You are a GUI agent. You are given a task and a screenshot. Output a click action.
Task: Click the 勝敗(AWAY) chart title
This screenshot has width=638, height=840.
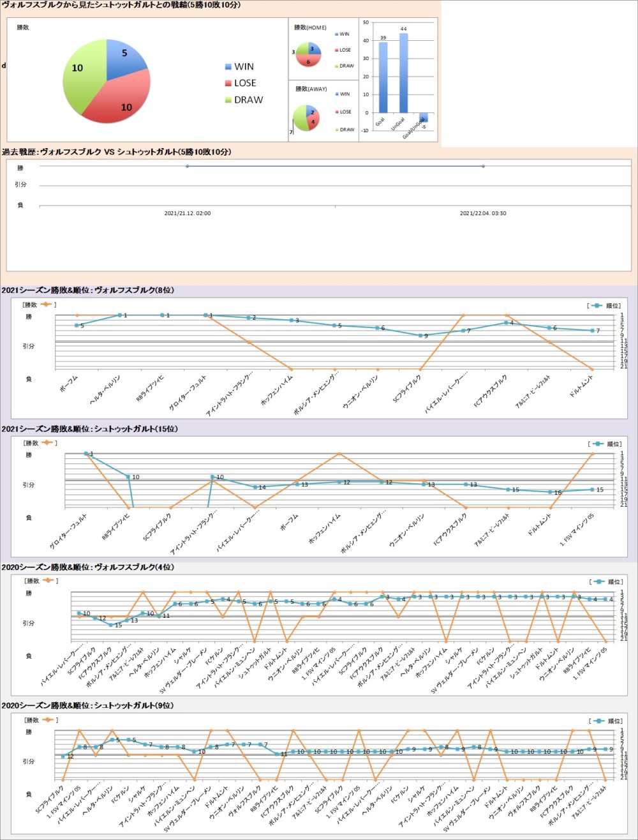click(x=310, y=89)
